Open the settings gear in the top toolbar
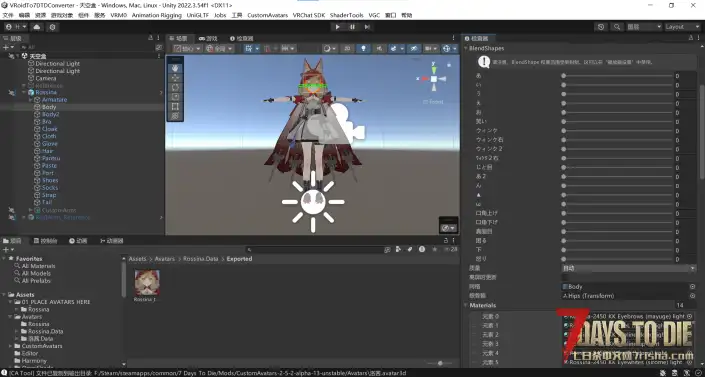This screenshot has width=705, height=377. [53, 27]
